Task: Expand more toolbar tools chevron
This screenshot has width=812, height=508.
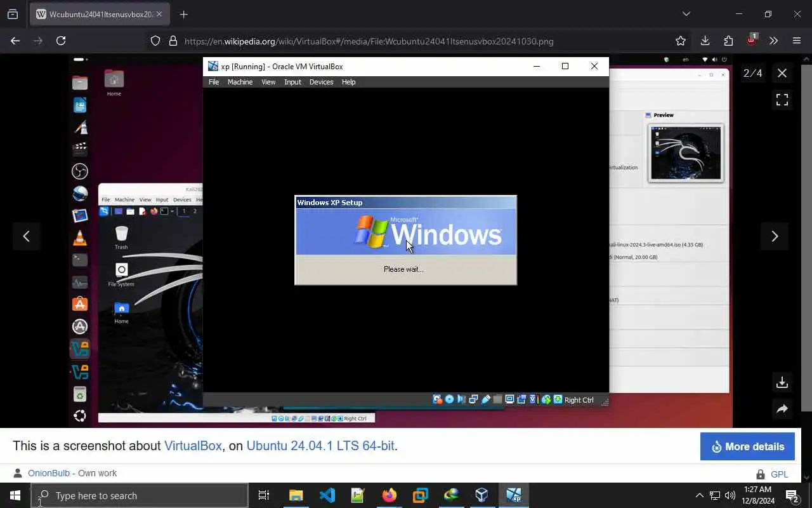Action: (773, 41)
